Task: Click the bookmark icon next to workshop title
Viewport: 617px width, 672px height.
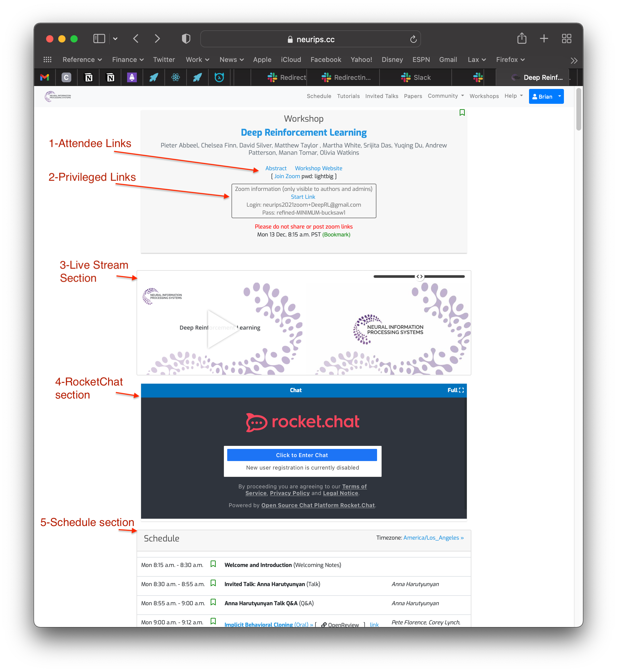Action: [462, 112]
